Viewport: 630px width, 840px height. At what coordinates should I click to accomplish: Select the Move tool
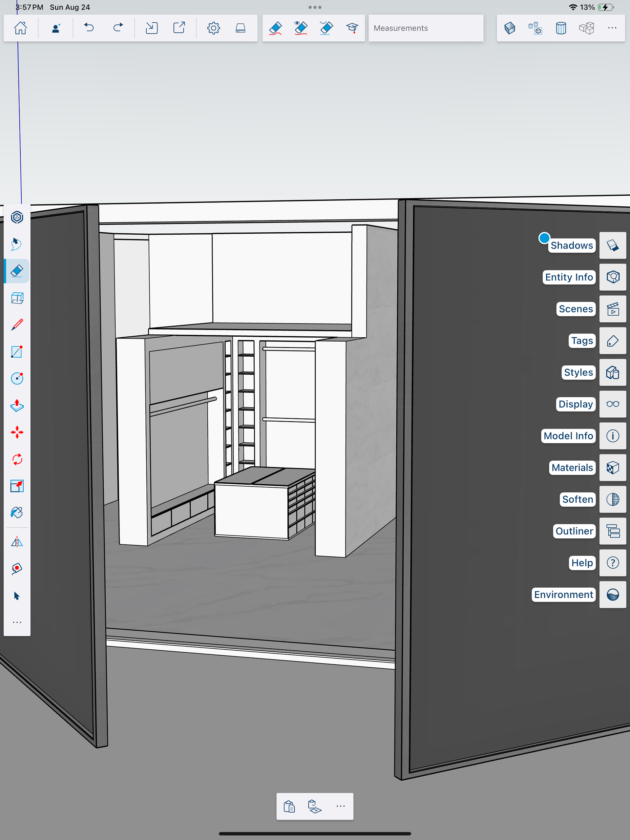pos(17,432)
